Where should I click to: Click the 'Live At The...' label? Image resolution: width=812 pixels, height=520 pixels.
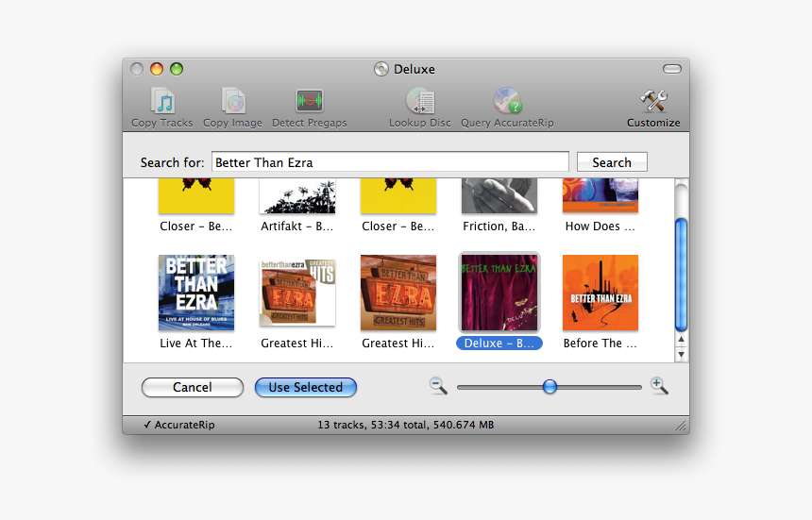pyautogui.click(x=196, y=343)
